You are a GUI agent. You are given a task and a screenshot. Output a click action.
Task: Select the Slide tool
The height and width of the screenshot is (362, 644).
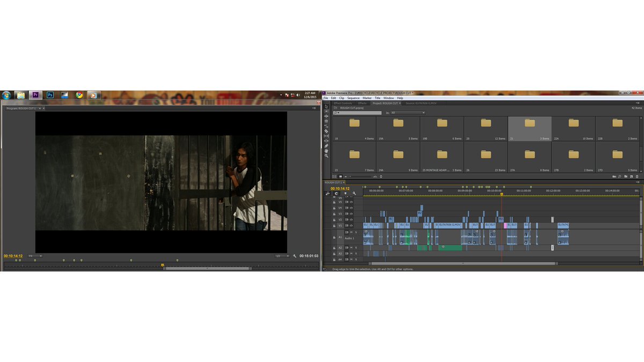pyautogui.click(x=326, y=141)
